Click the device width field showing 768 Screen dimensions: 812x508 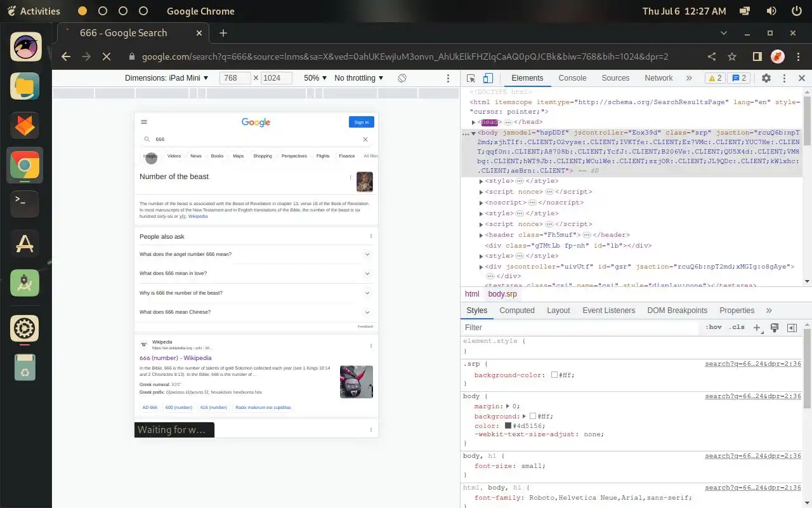(x=235, y=78)
